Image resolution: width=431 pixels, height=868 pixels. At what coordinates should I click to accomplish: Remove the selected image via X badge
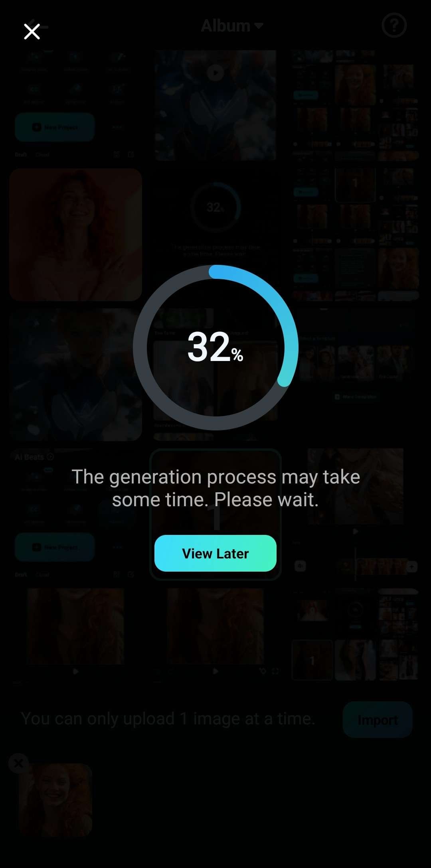(18, 763)
